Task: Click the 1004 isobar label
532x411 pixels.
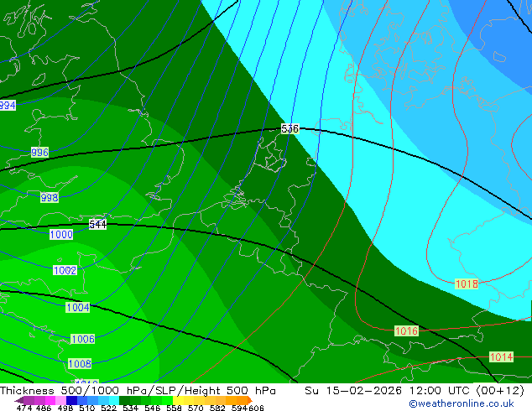Action: pyautogui.click(x=78, y=308)
